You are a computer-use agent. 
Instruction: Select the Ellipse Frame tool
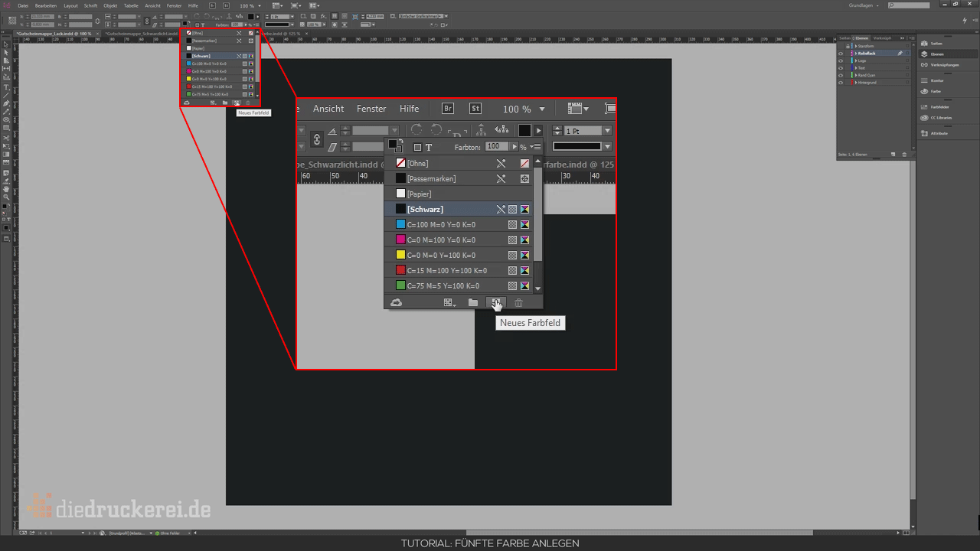coord(6,119)
